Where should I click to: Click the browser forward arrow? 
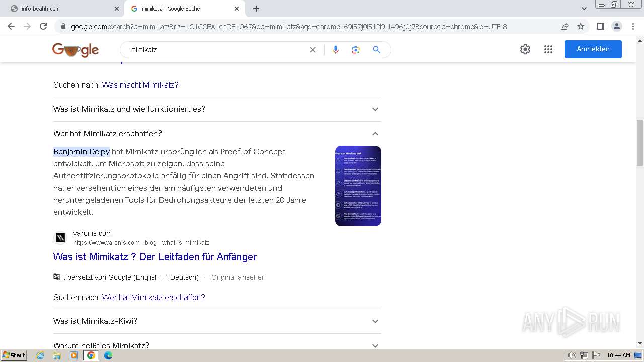coord(27,26)
